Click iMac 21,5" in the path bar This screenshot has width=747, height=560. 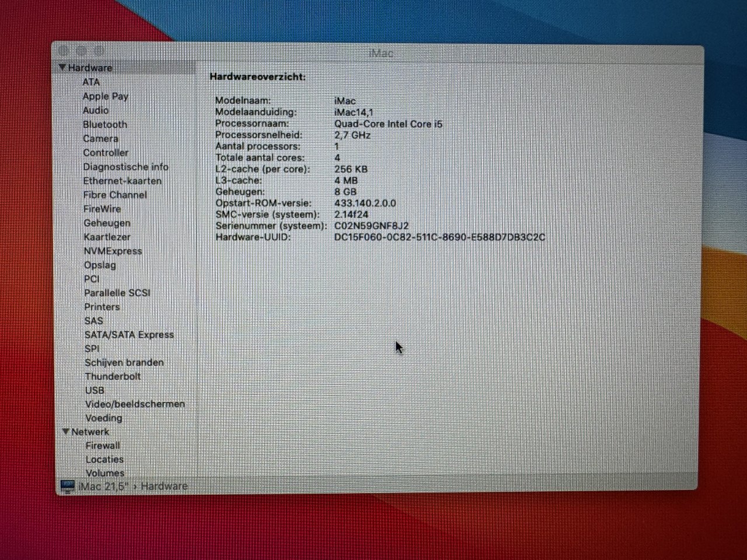pyautogui.click(x=103, y=487)
